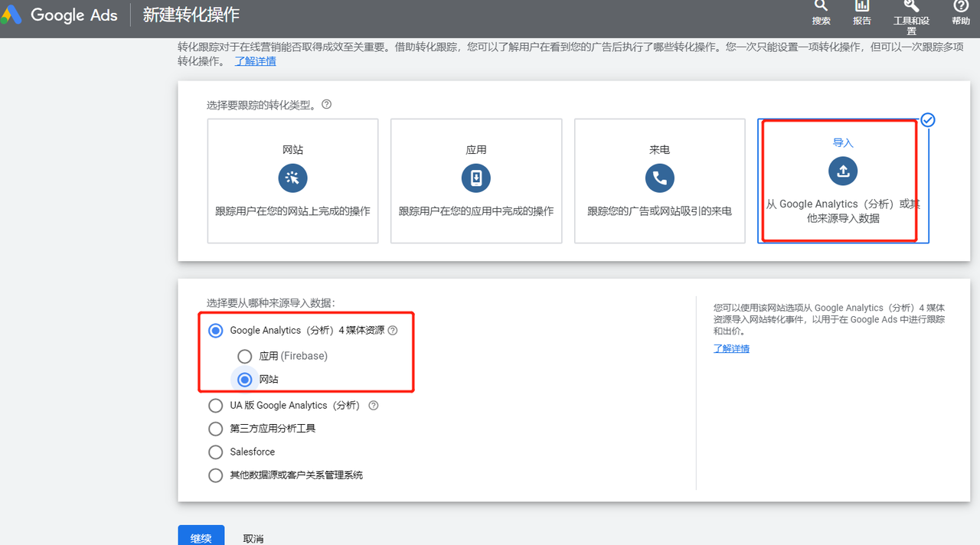
Task: Click the 导入 upload icon
Action: (x=843, y=171)
